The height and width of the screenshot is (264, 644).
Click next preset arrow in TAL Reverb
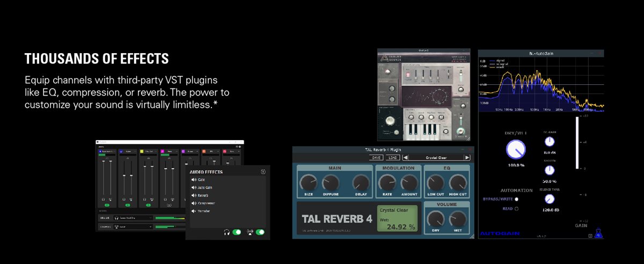click(467, 157)
